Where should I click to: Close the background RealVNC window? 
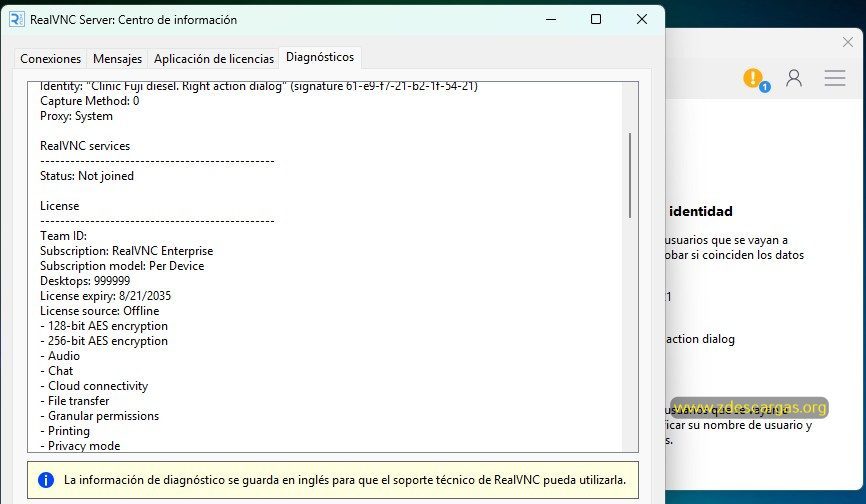point(848,42)
